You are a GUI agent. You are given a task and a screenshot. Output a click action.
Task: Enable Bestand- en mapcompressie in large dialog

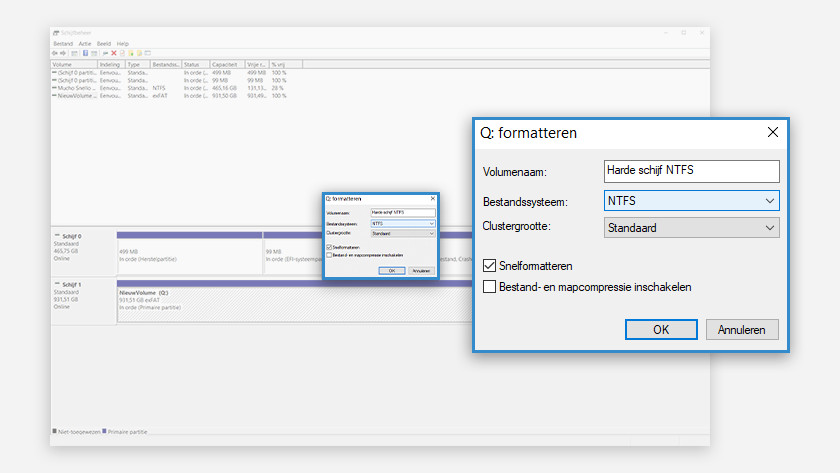(x=490, y=287)
